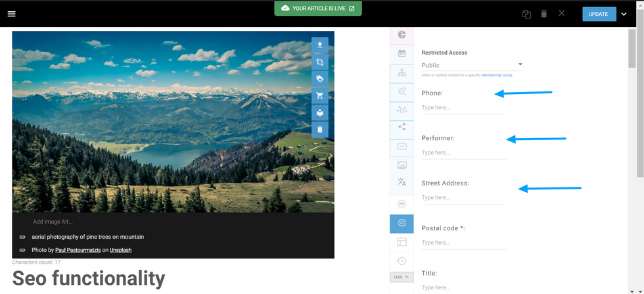Open the Restricted Access Public dropdown
Screen dimensions: 644x294
pos(472,65)
